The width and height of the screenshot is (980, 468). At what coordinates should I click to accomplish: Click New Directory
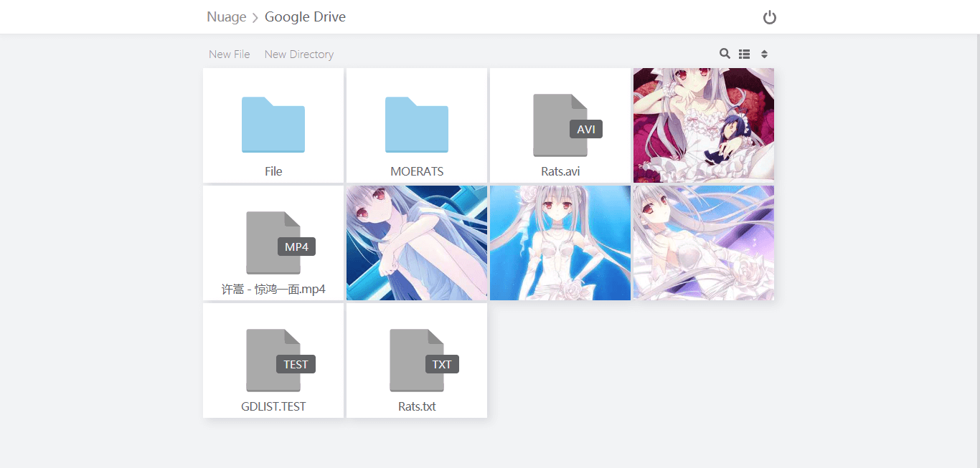click(x=299, y=54)
